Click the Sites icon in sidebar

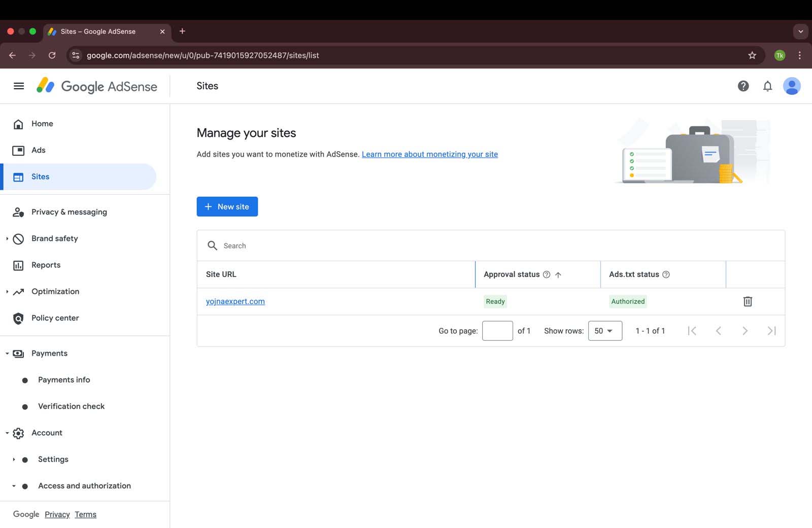point(18,177)
